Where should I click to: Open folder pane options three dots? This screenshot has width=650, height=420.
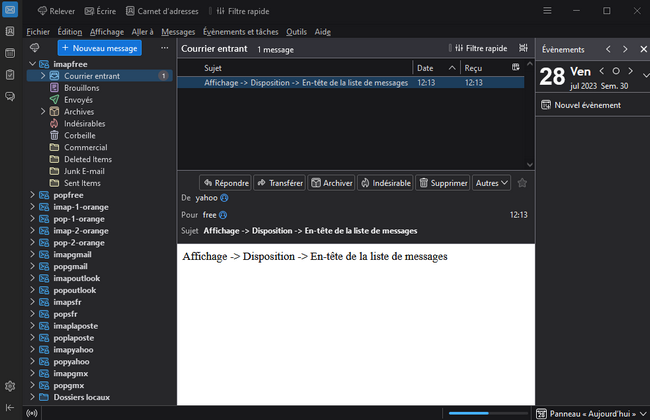tap(165, 48)
